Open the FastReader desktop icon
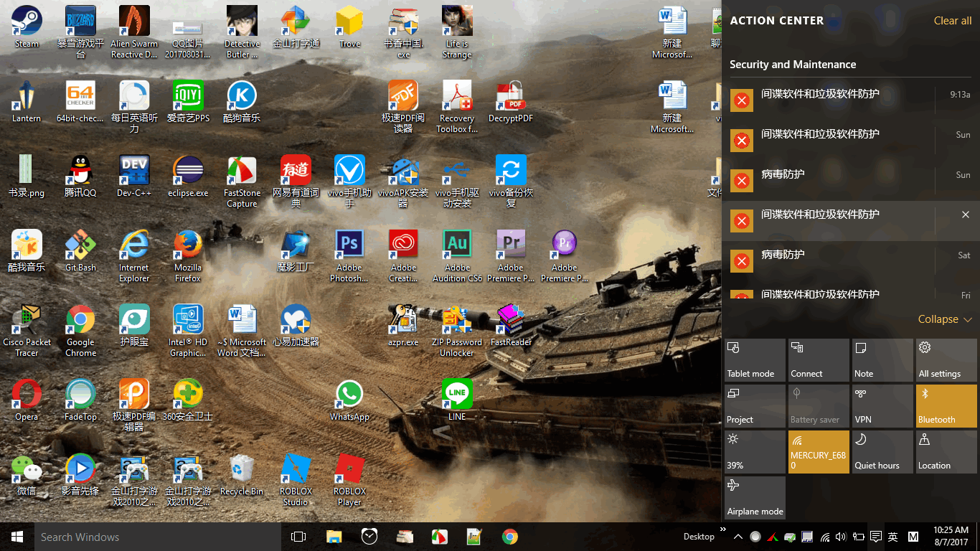Image resolution: width=980 pixels, height=551 pixels. 511,326
